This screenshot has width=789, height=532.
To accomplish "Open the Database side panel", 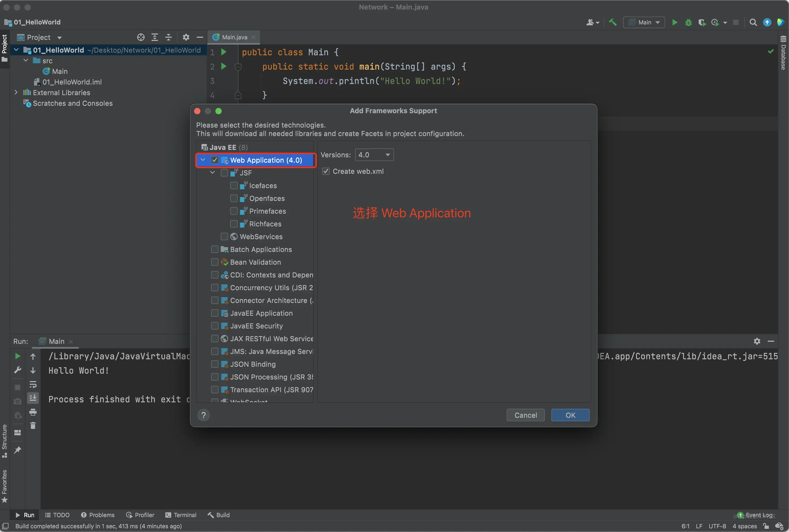I will tap(783, 53).
